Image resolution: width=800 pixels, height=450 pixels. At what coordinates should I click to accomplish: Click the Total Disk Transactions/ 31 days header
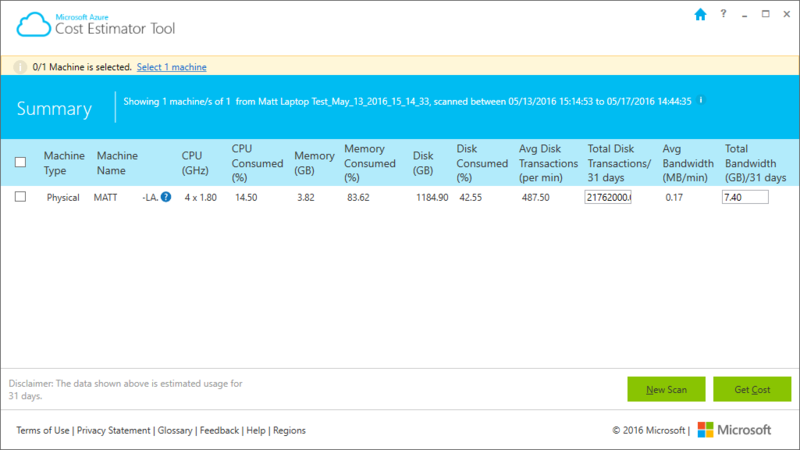pos(619,163)
